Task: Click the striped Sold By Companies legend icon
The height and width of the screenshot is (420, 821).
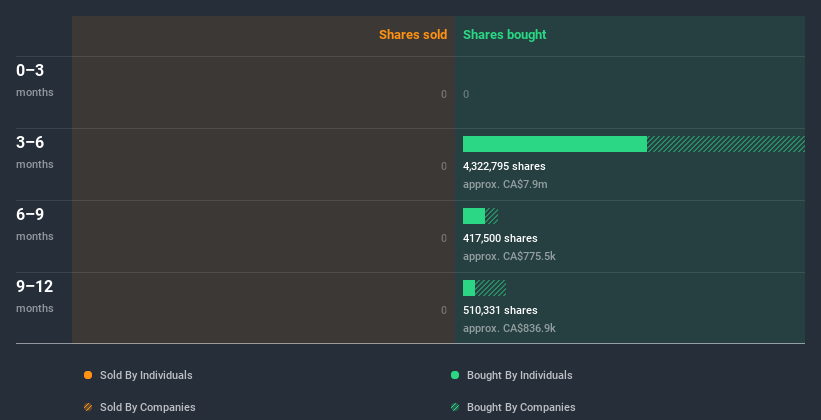Action: click(x=88, y=407)
